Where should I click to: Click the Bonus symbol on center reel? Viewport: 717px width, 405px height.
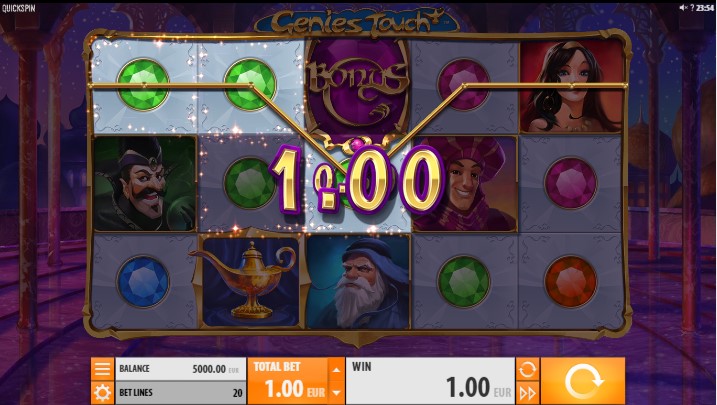pos(358,87)
